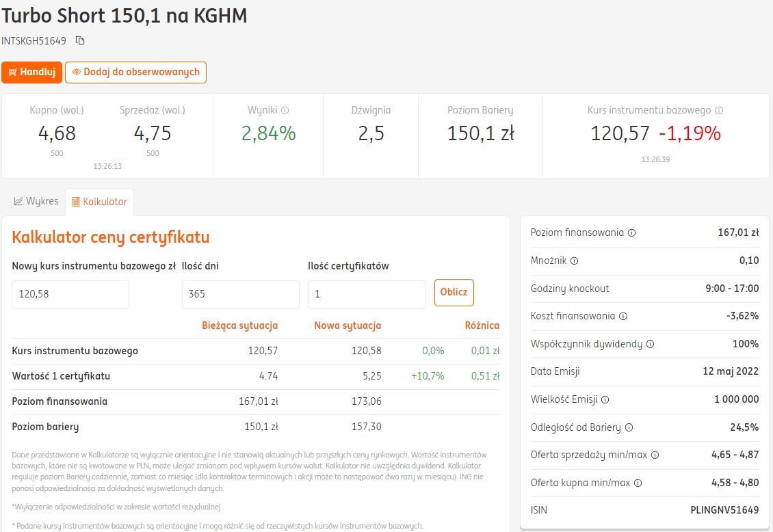Show info for Oferta sprzedaży min/max
Viewport: 773px width, 532px height.
[x=655, y=455]
